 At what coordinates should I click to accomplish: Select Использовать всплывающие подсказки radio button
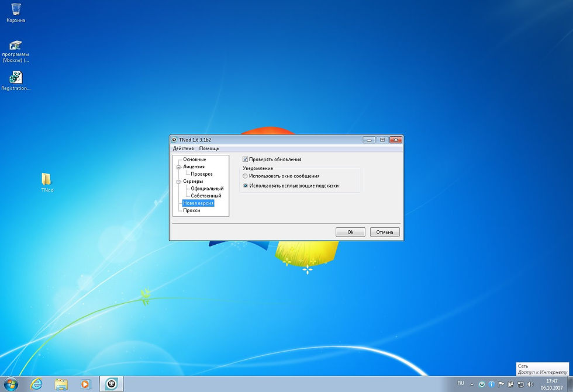pyautogui.click(x=245, y=186)
